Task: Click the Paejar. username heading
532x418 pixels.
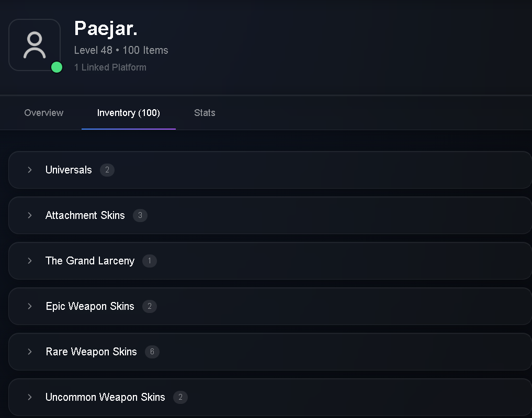Action: [106, 29]
